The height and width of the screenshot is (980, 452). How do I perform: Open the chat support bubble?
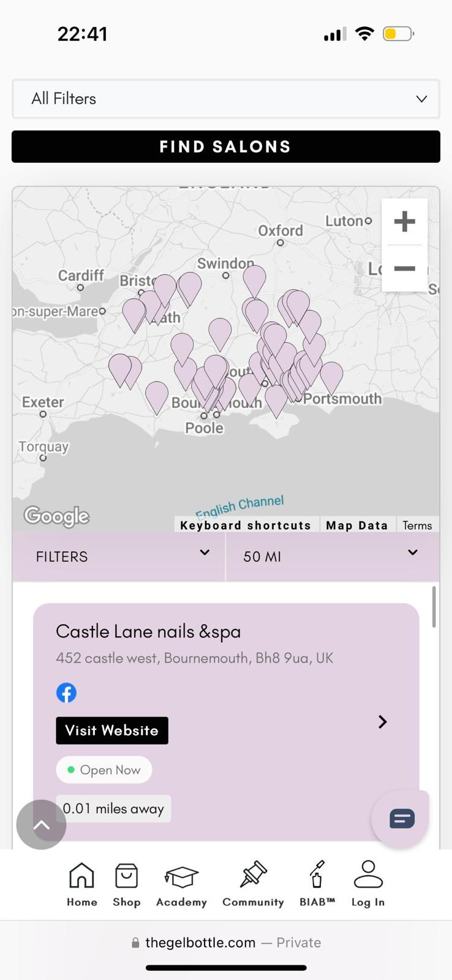[401, 818]
